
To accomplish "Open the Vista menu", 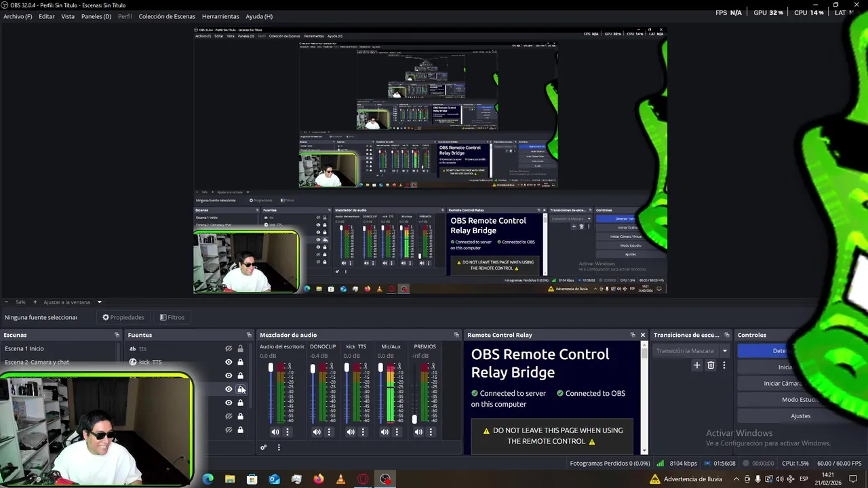I will 68,16.
